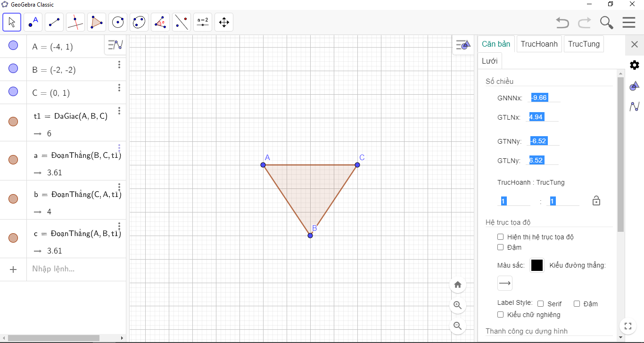
Task: Enable 'Hiện thị hệ trục tọa độ' checkbox
Action: point(501,237)
